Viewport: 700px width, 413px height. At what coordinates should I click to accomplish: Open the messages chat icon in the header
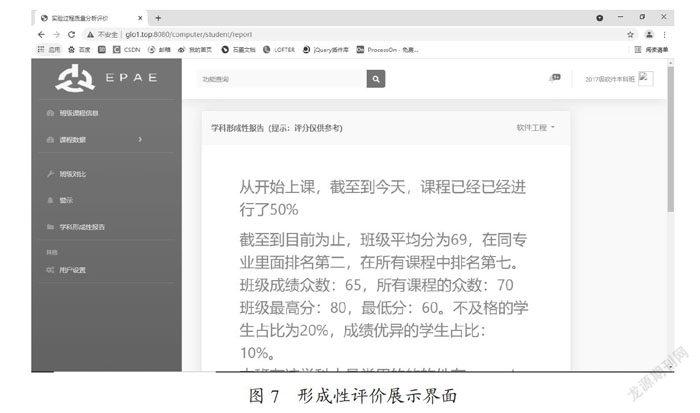[x=555, y=78]
